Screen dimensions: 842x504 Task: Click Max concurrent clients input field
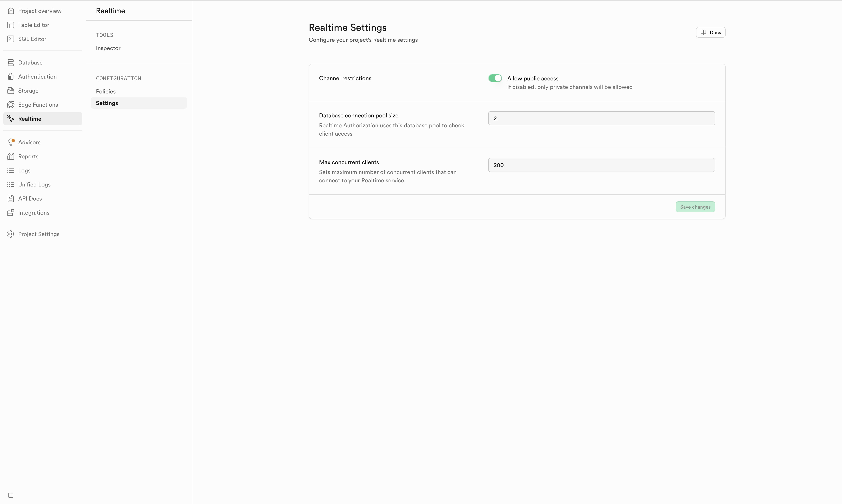[x=602, y=165]
